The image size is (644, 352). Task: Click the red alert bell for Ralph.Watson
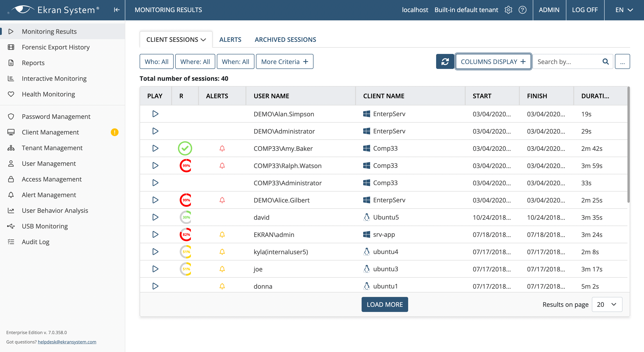(222, 166)
